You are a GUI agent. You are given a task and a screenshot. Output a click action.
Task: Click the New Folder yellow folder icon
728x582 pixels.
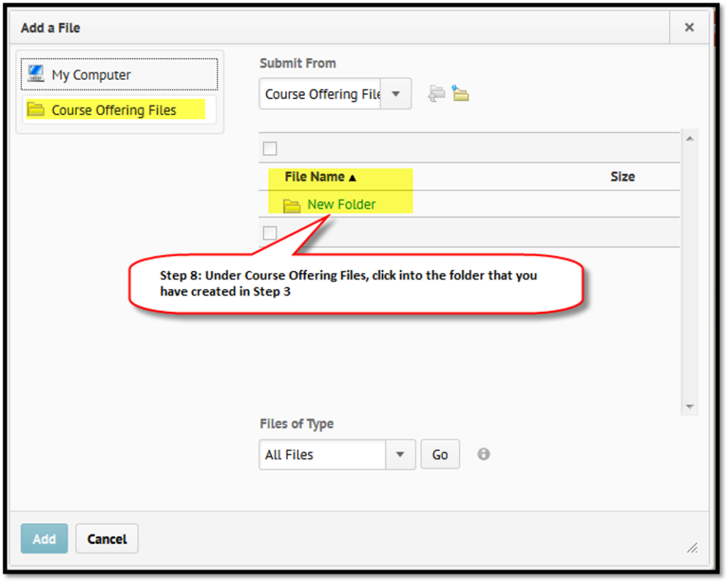click(x=291, y=205)
